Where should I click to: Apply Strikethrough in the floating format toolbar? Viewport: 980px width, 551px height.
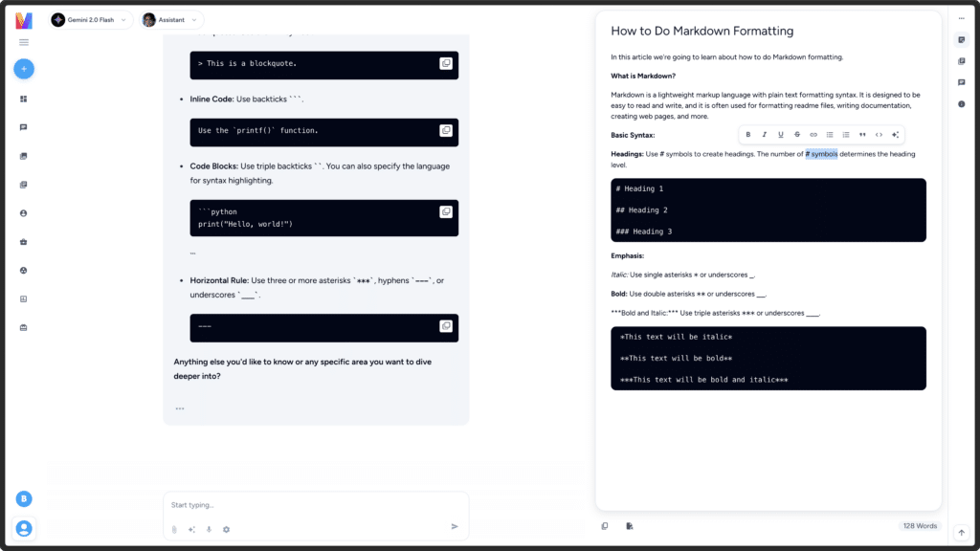797,135
